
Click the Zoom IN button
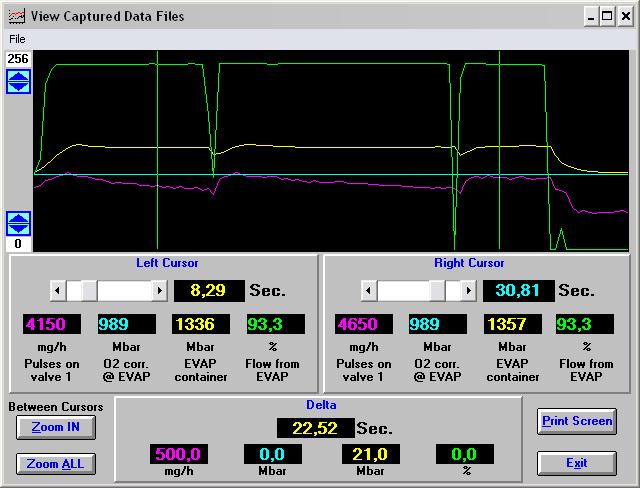pos(56,427)
